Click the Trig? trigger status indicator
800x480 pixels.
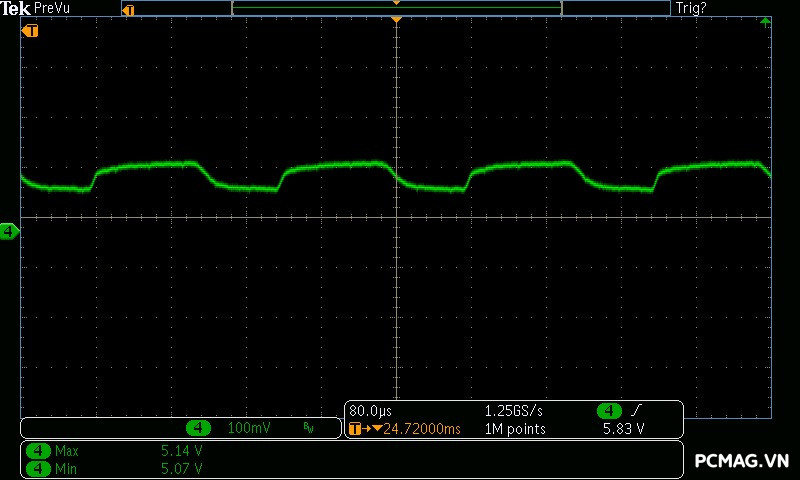tap(692, 8)
